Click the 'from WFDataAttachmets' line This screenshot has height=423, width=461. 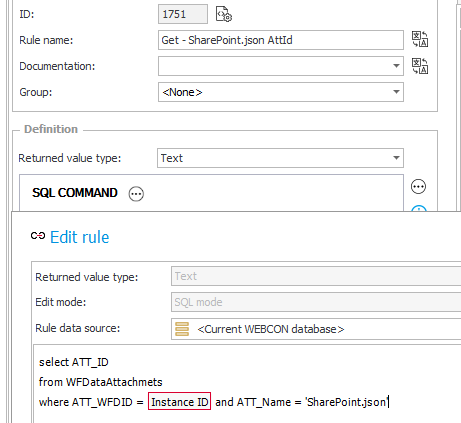100,382
